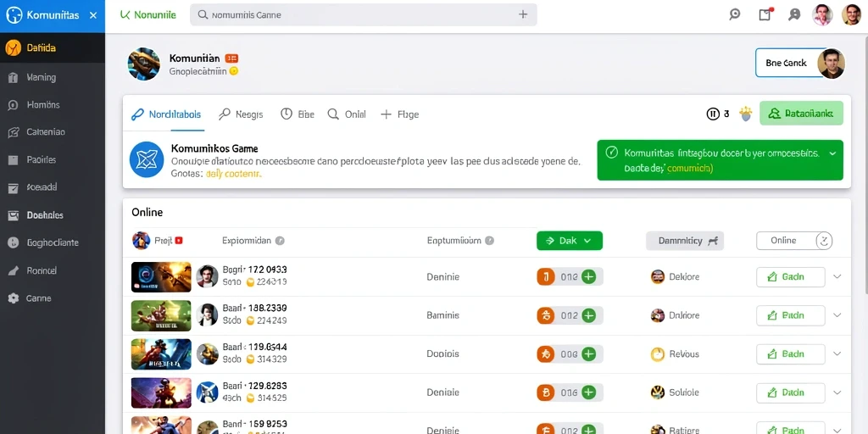Switch to the Nesgis tab
This screenshot has width=868, height=434.
click(x=241, y=114)
